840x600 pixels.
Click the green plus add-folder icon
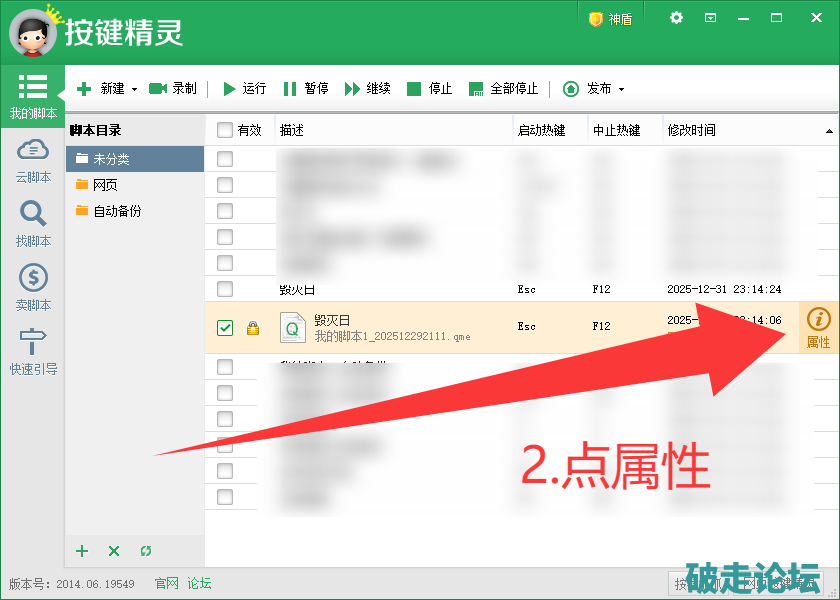[83, 551]
